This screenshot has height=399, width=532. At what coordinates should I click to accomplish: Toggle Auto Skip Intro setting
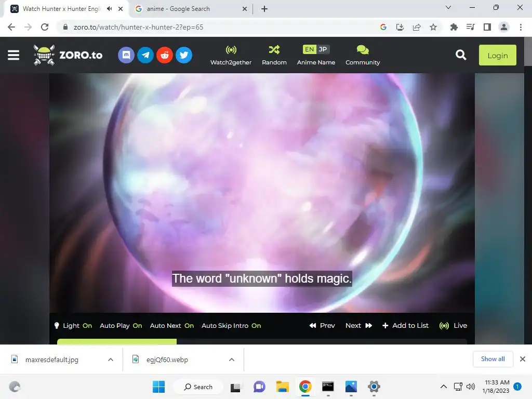231,326
